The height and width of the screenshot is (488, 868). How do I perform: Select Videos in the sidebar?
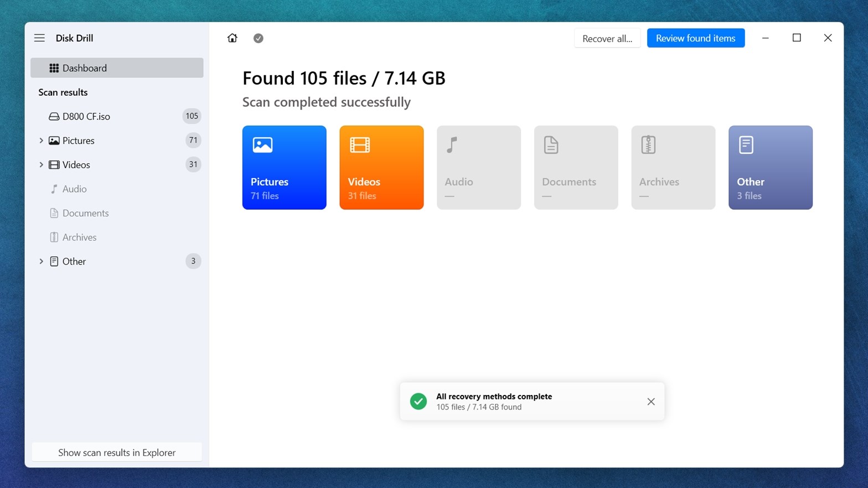coord(117,165)
